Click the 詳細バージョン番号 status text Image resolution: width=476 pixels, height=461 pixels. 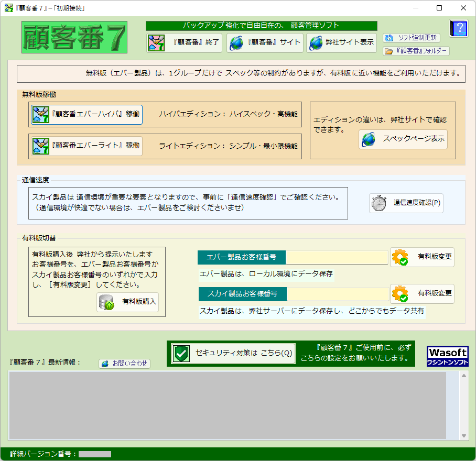(x=43, y=454)
